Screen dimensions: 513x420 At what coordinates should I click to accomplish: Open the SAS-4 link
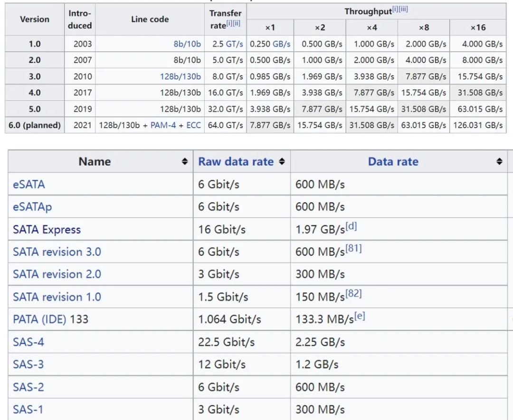point(28,342)
